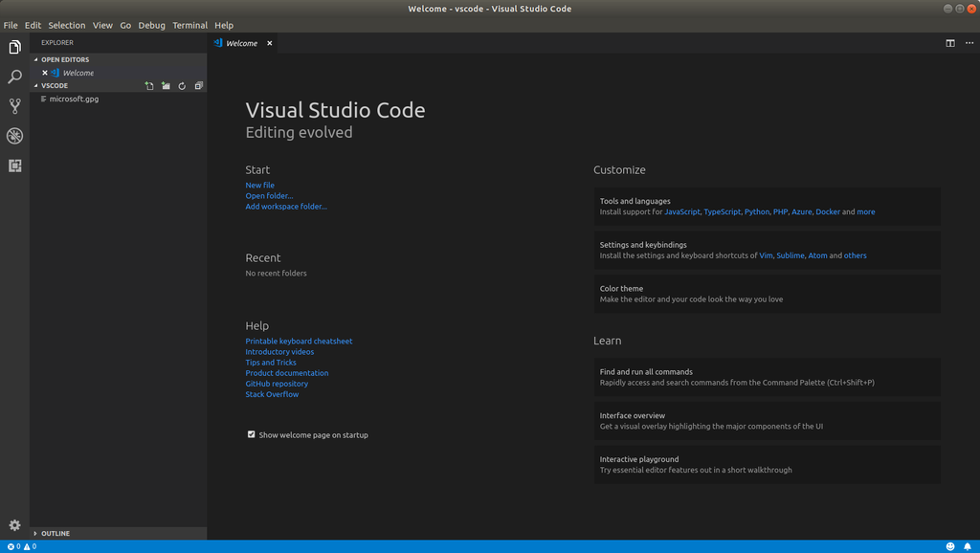
Task: Open the Interactive playground walkthrough
Action: click(639, 459)
